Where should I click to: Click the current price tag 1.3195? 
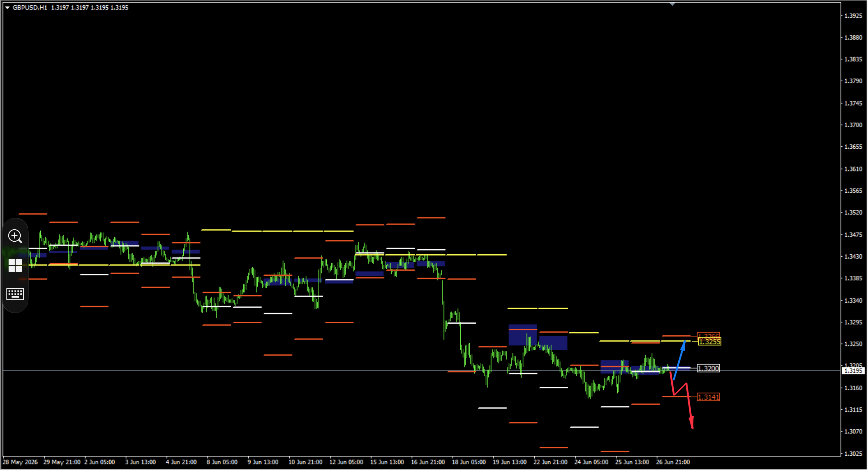click(853, 371)
